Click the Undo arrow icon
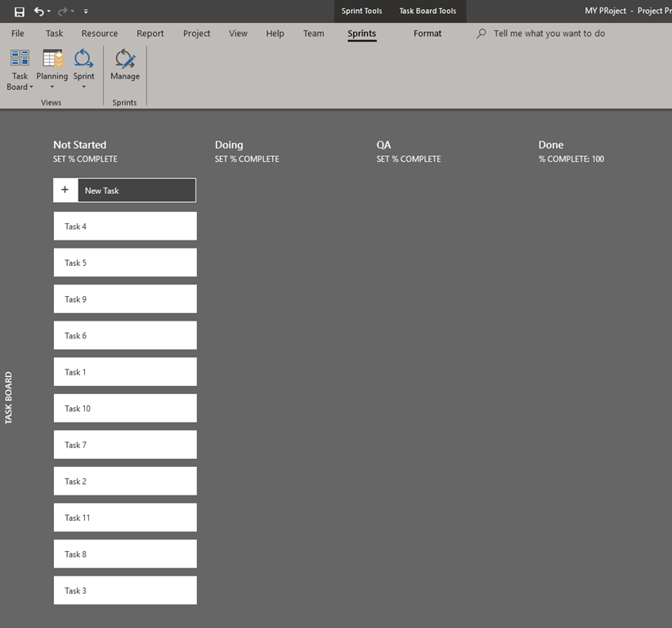This screenshot has height=628, width=672. point(38,11)
